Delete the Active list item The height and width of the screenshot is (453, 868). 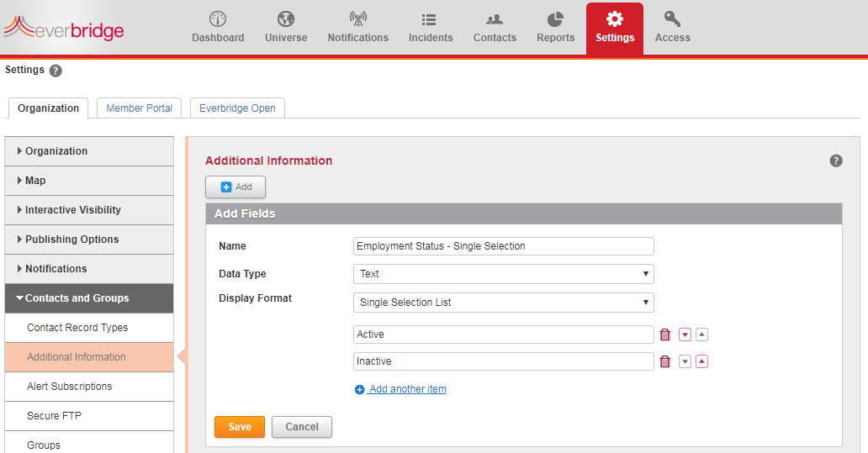point(665,334)
